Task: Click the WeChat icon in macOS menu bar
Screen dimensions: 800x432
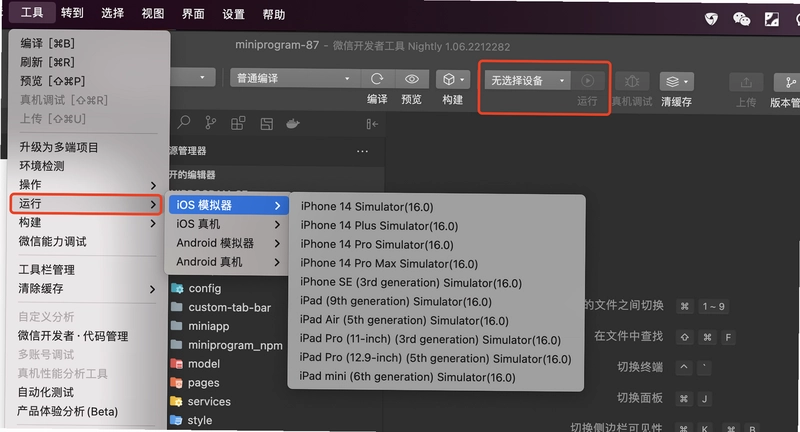Action: click(x=741, y=19)
